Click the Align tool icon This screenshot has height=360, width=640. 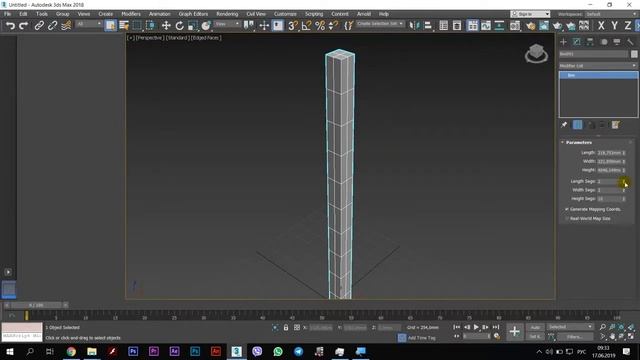[428, 26]
